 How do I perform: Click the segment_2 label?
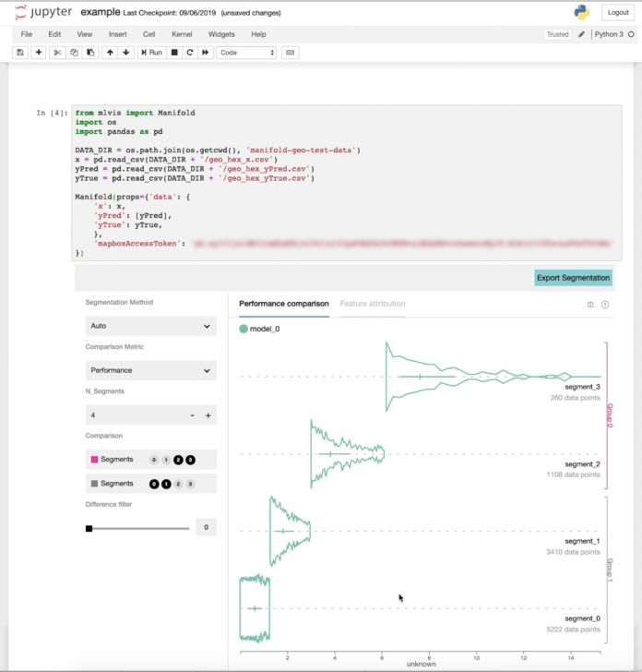click(x=582, y=464)
